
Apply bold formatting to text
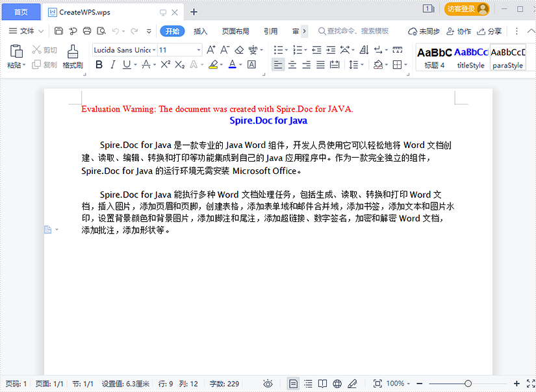pos(99,64)
